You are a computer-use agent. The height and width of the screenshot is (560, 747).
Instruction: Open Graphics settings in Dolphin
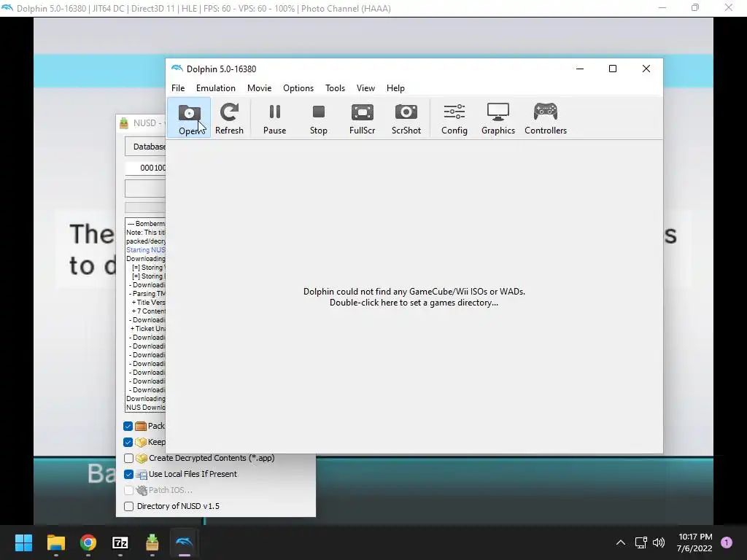(498, 119)
